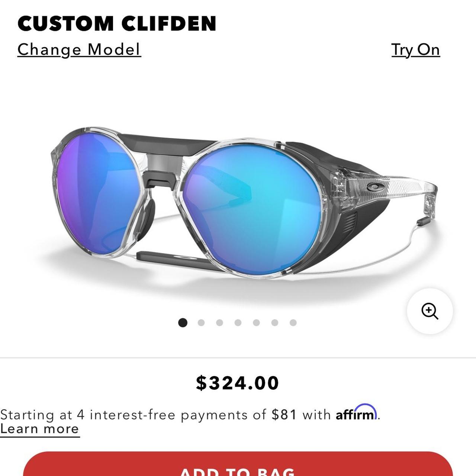Screen dimensions: 476x476
Task: Click the zoom magnifier icon on product image
Action: pyautogui.click(x=430, y=311)
